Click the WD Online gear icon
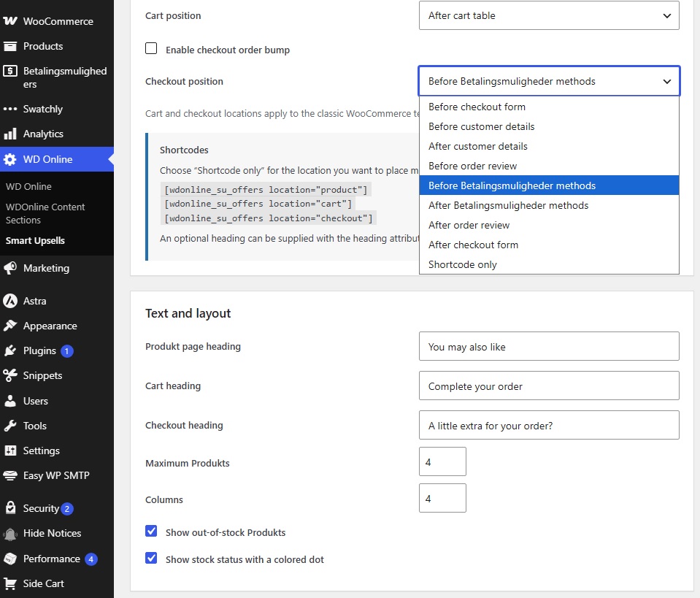700x598 pixels. (x=9, y=159)
